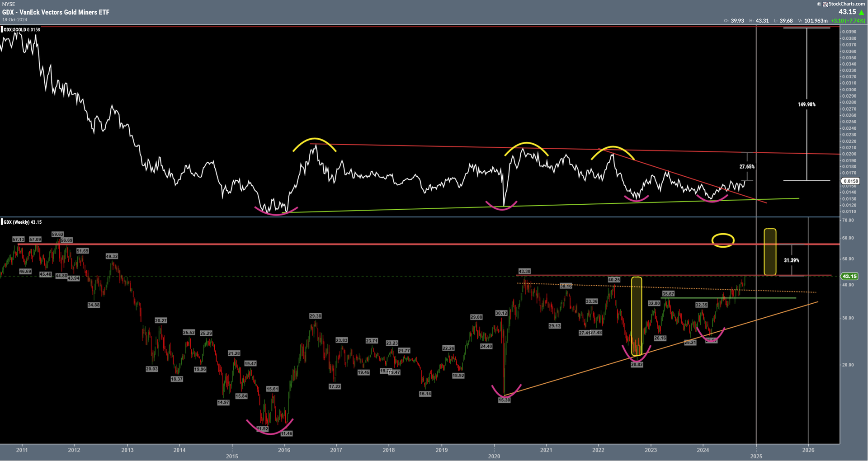Click the 17.22 price label
This screenshot has height=461, width=868.
click(x=335, y=386)
